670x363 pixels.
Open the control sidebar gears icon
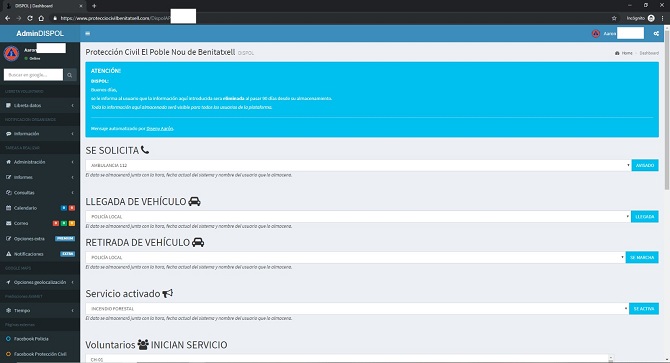click(x=656, y=33)
